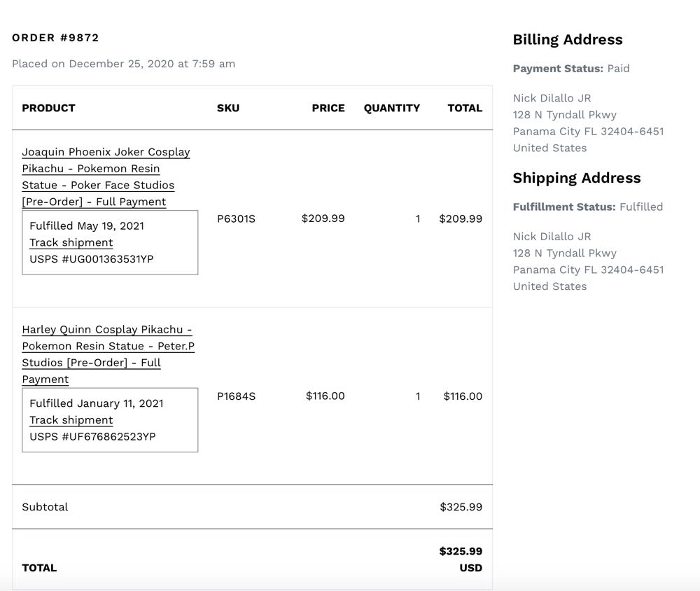700x591 pixels.
Task: Click the SKU column header
Action: pyautogui.click(x=227, y=108)
